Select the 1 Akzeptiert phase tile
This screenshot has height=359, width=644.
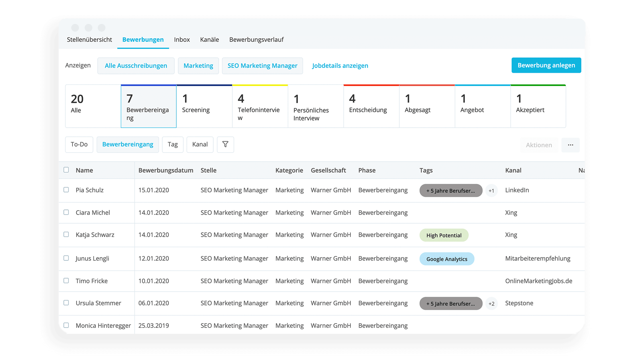[538, 106]
